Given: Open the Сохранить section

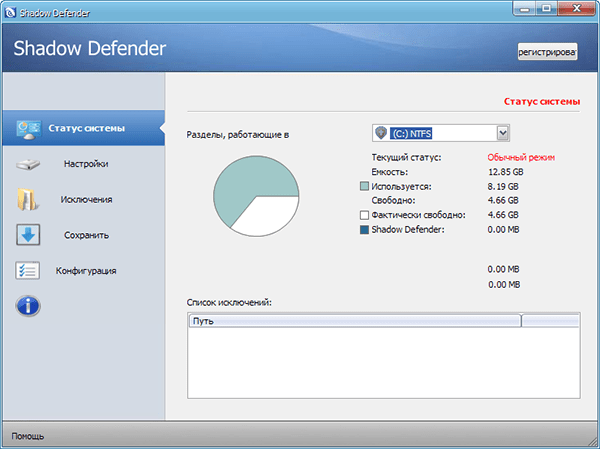Looking at the screenshot, I should (86, 235).
